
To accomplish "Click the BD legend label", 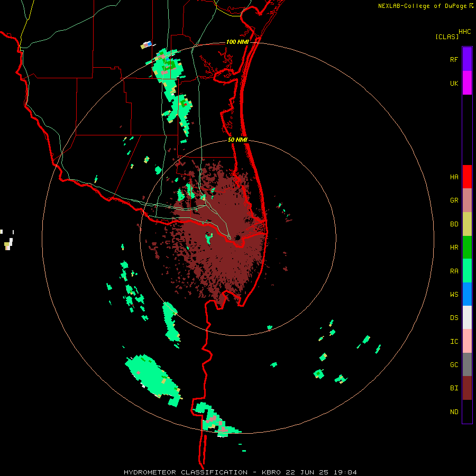I will [x=454, y=224].
